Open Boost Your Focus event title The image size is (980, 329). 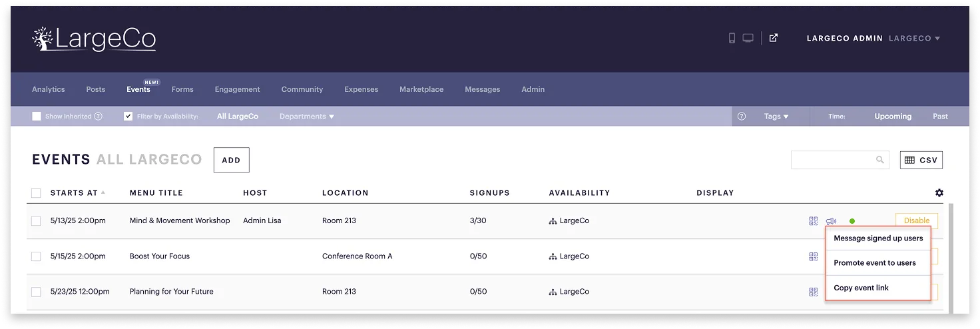point(160,256)
